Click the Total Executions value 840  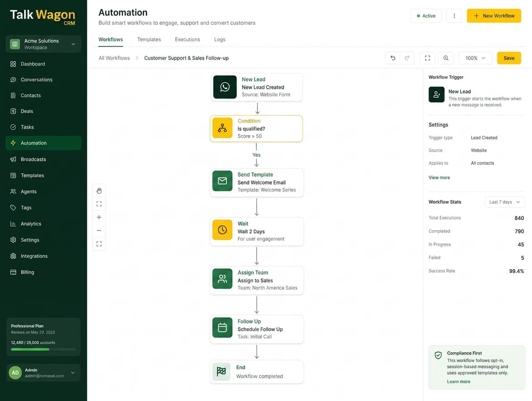point(519,218)
